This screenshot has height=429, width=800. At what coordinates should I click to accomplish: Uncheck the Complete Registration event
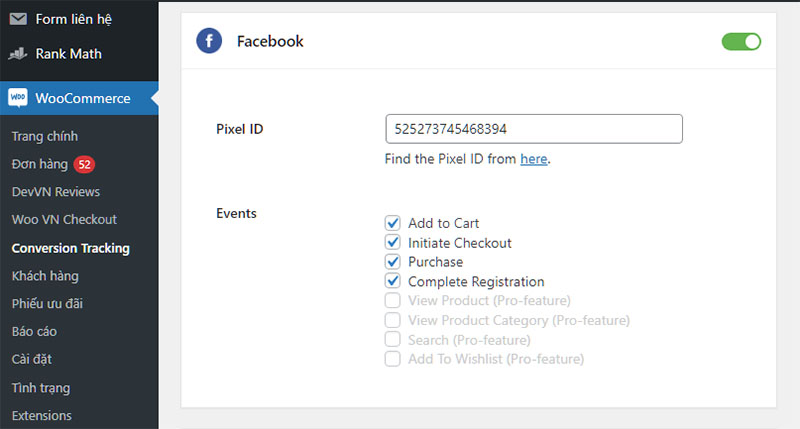(392, 281)
